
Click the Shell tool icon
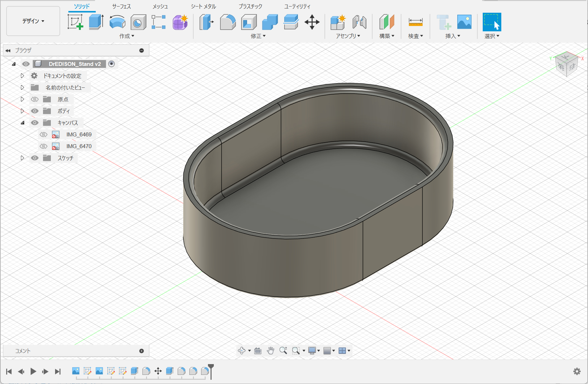click(249, 22)
